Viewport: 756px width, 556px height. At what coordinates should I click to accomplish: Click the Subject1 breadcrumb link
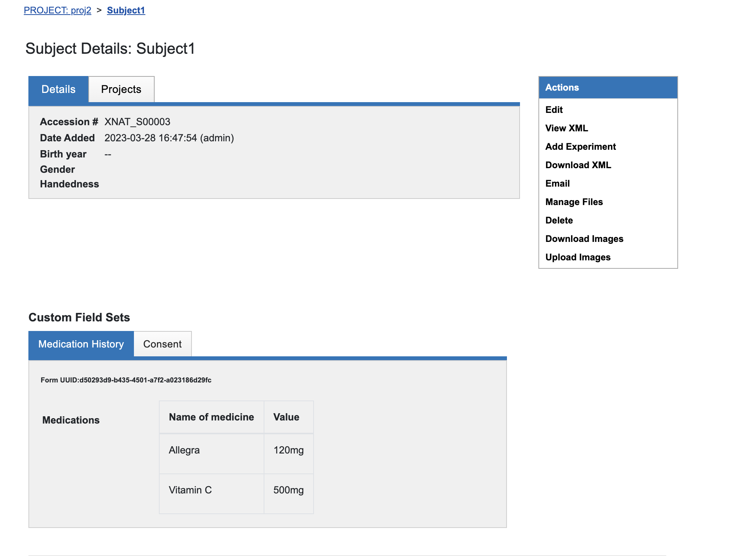pyautogui.click(x=126, y=10)
